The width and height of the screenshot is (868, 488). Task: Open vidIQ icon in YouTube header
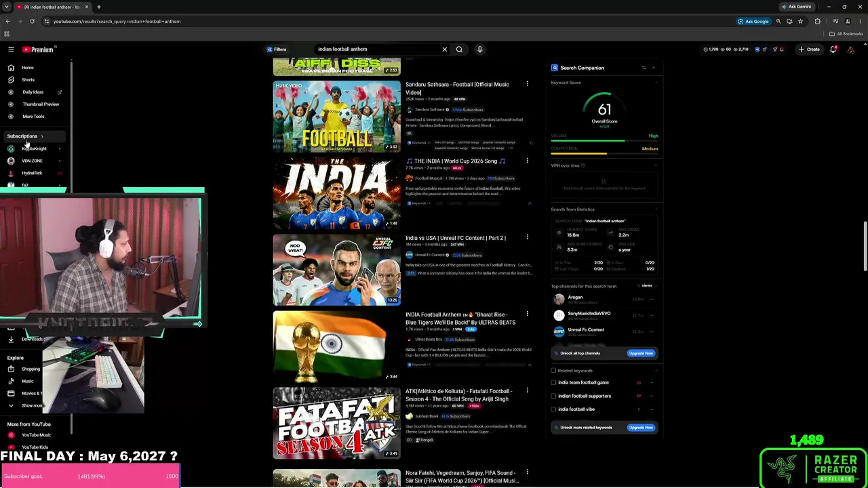(757, 49)
